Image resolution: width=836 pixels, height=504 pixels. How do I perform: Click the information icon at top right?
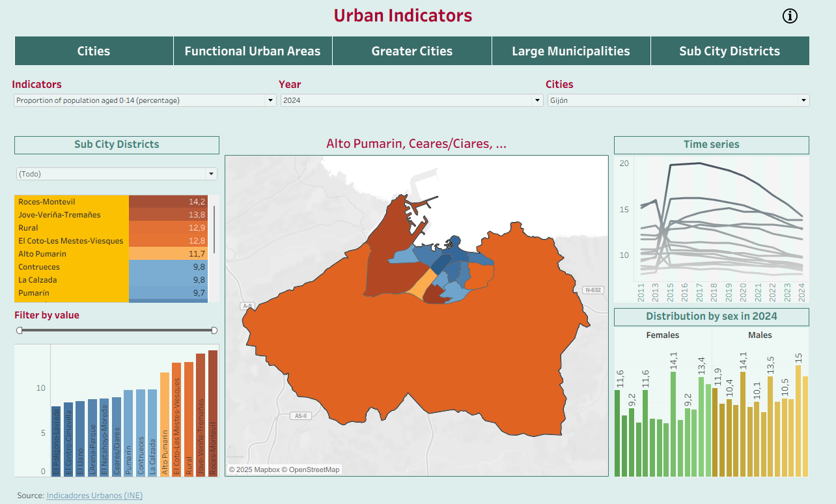coord(790,16)
